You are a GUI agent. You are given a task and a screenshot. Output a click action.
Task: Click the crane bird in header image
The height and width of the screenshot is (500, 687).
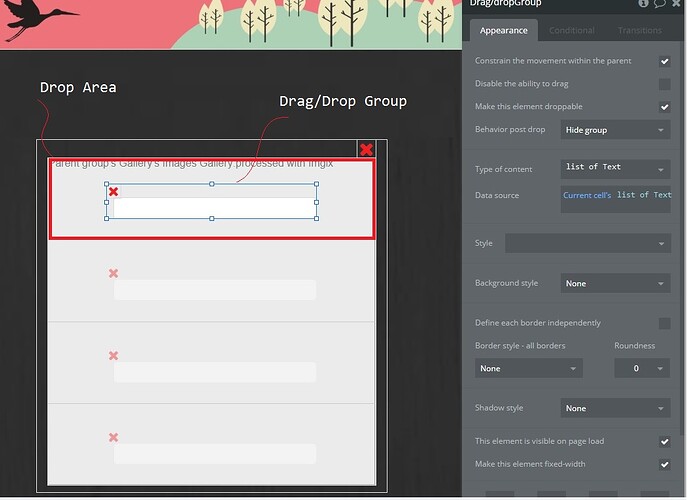(39, 18)
